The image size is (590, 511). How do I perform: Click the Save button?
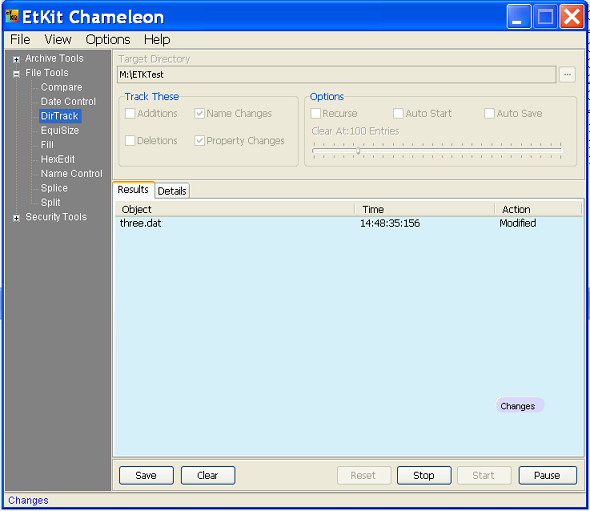[x=146, y=475]
